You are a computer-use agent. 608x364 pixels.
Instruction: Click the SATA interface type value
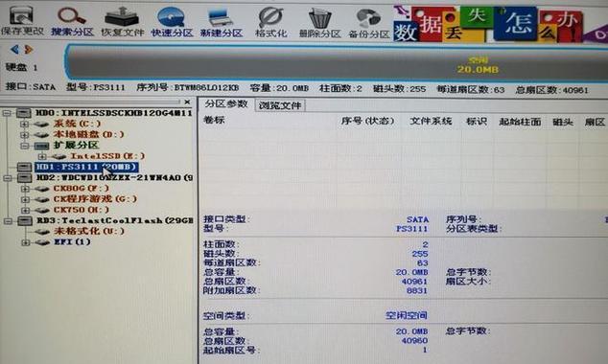[x=417, y=219]
